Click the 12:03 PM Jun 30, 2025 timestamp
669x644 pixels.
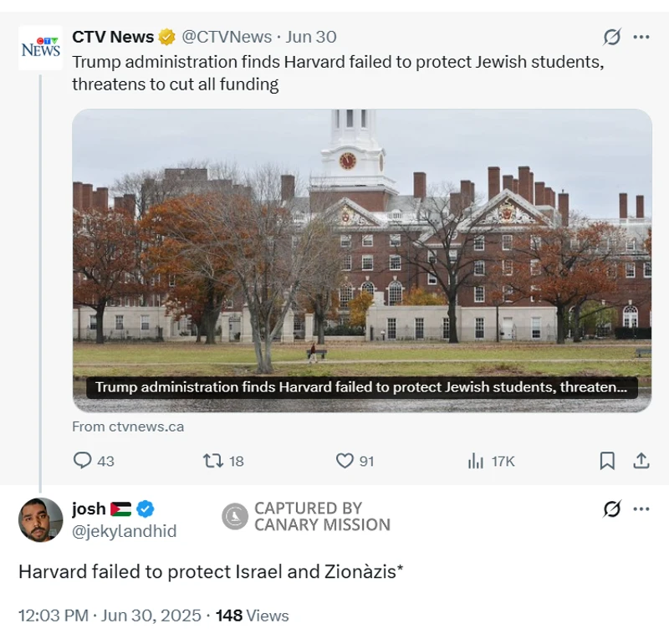click(x=110, y=616)
